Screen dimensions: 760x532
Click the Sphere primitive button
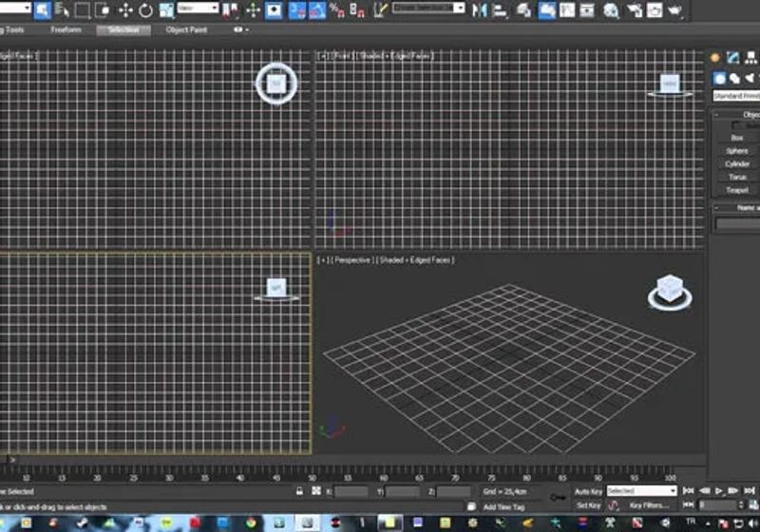tap(737, 151)
